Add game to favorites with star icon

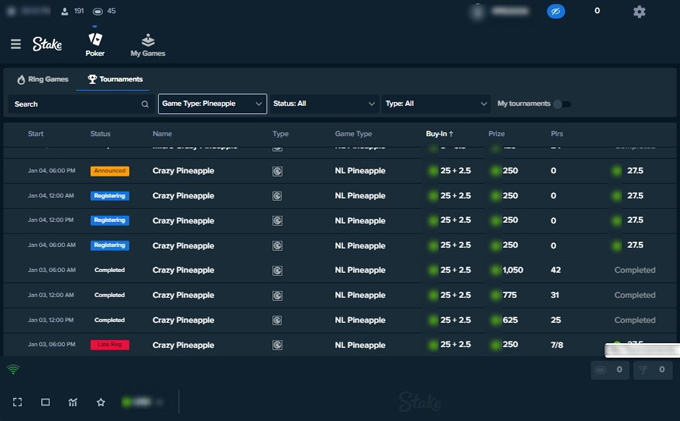[x=101, y=402]
